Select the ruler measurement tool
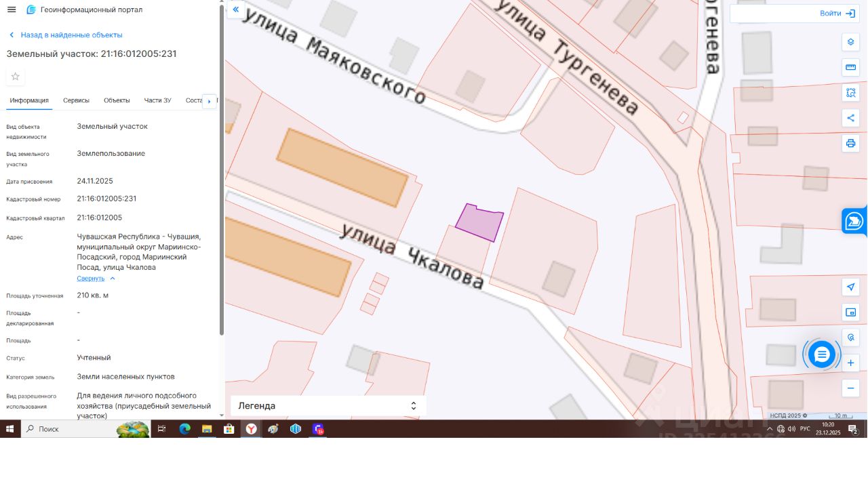 [850, 67]
